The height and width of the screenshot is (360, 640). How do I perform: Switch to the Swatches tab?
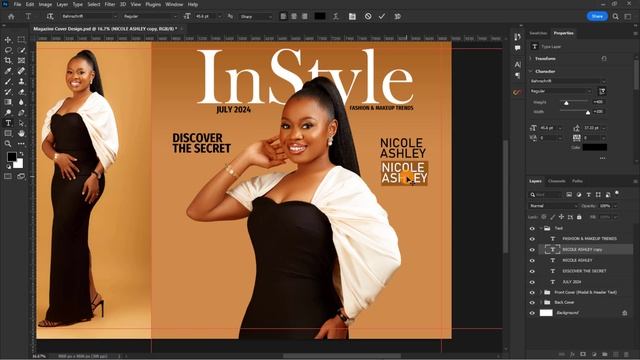[538, 33]
